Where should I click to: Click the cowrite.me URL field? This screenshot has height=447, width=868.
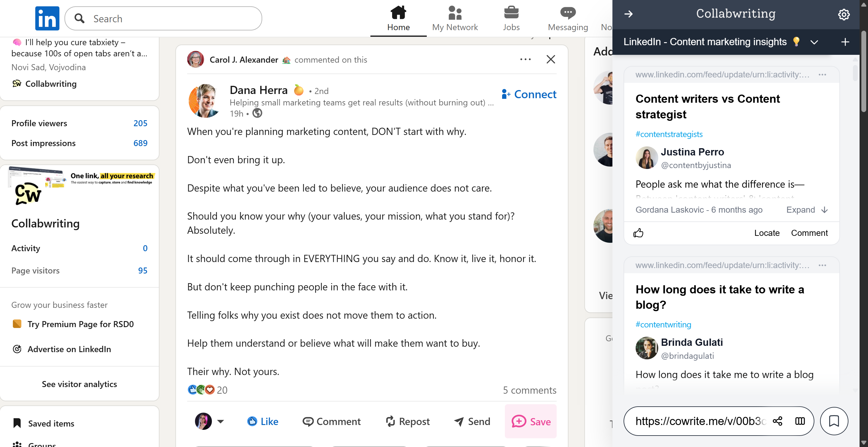tap(700, 421)
